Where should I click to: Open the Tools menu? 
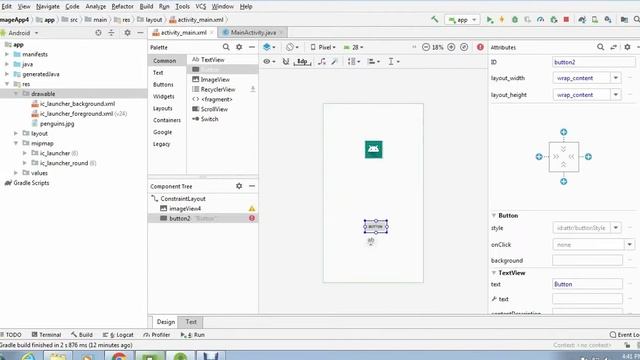pos(182,7)
